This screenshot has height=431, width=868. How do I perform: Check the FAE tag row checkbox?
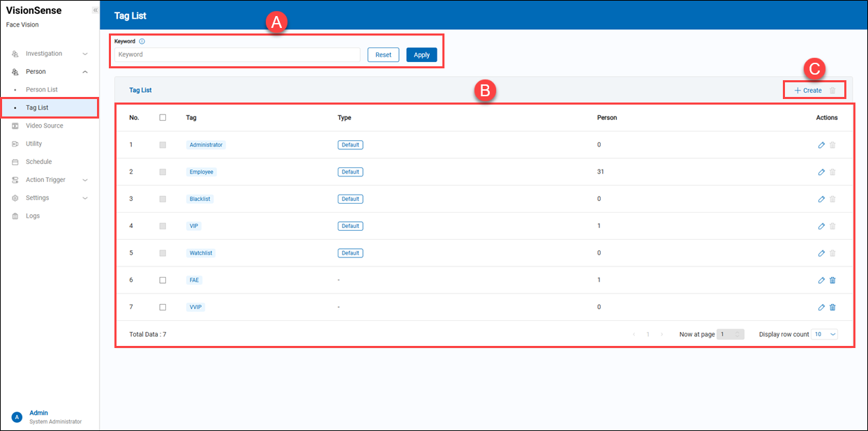[x=163, y=280]
